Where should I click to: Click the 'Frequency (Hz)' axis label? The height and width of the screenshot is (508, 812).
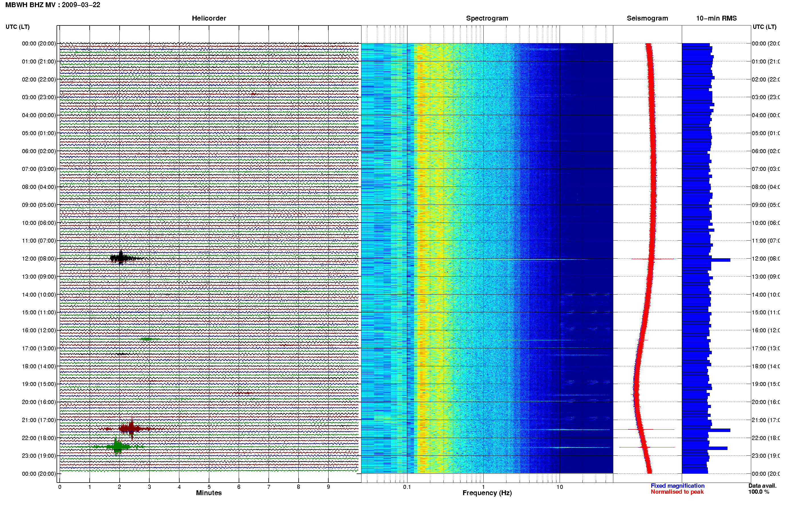pos(487,493)
